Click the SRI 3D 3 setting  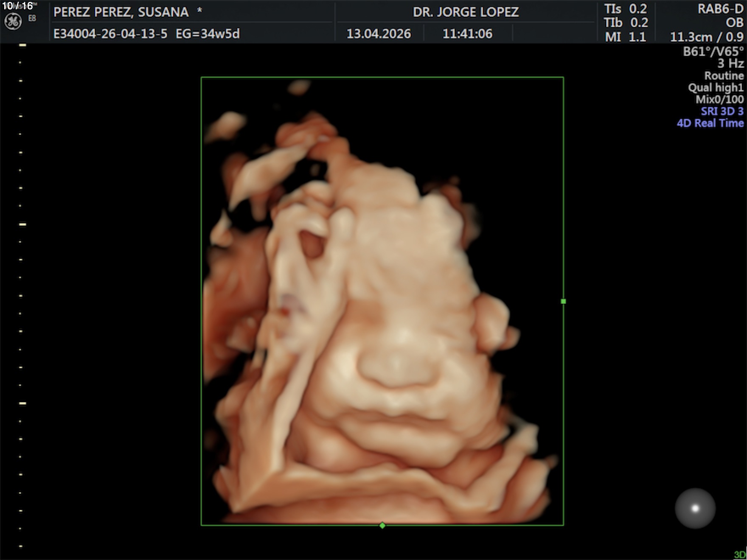pos(722,111)
